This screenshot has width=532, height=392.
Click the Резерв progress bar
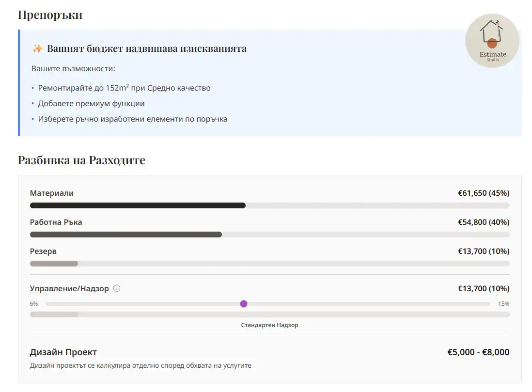(x=269, y=264)
